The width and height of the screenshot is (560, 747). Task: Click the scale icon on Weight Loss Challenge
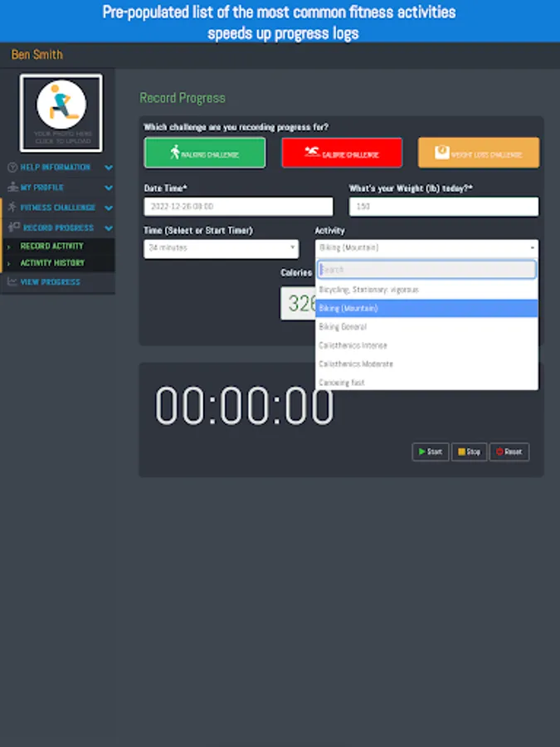click(442, 152)
